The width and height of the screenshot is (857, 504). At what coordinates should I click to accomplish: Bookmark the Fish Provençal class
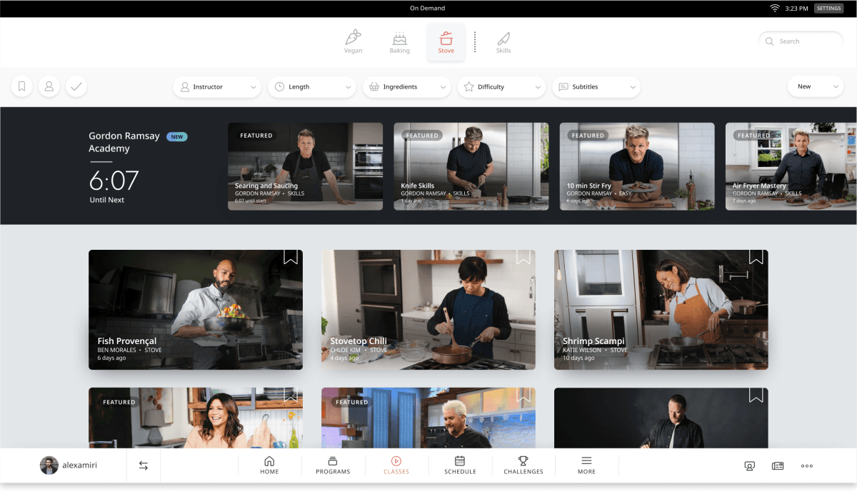point(291,257)
